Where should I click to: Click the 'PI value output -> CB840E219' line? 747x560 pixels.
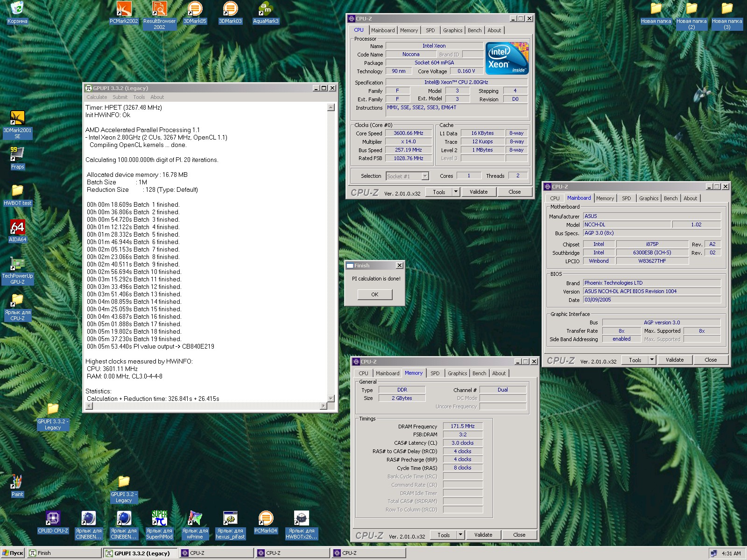150,346
